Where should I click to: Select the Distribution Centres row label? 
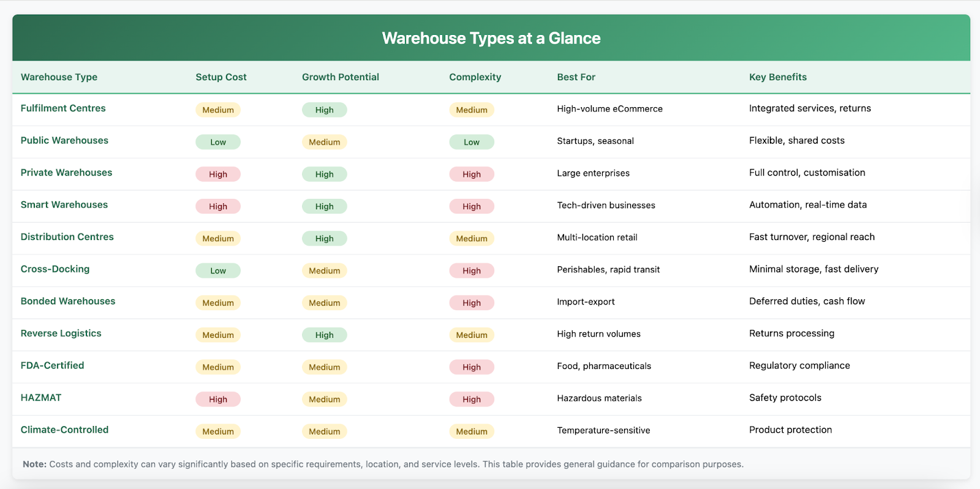tap(67, 237)
